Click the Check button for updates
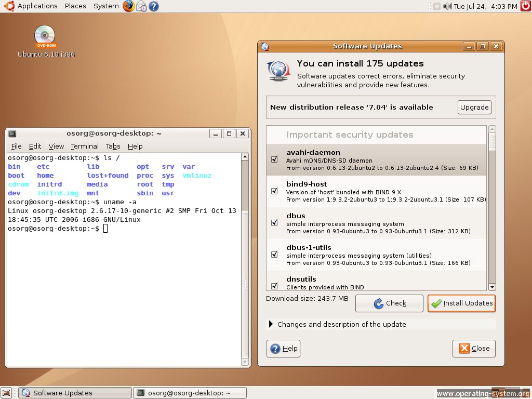This screenshot has width=532, height=399. [x=389, y=303]
